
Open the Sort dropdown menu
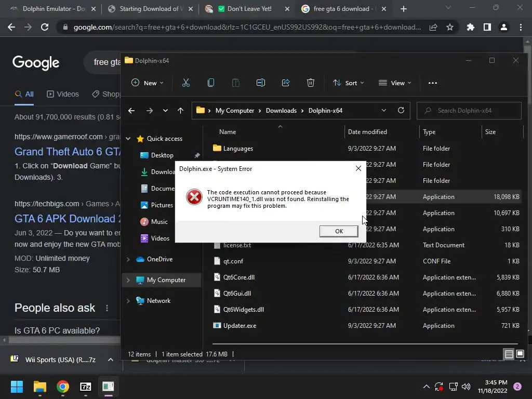pyautogui.click(x=349, y=83)
